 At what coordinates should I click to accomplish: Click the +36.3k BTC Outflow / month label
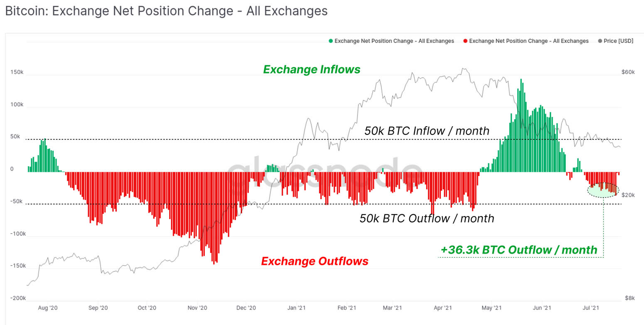point(519,250)
